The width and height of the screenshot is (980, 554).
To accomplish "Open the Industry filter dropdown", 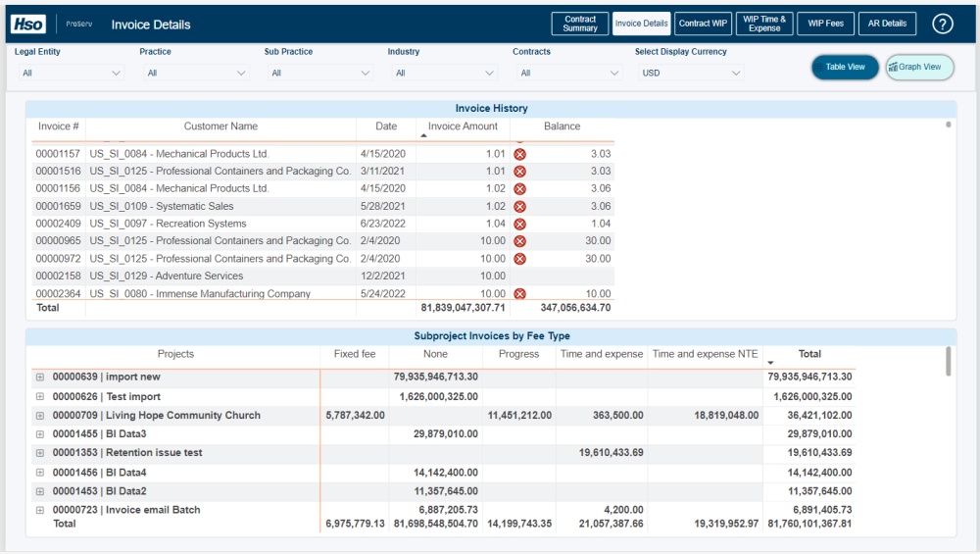I will (x=443, y=73).
